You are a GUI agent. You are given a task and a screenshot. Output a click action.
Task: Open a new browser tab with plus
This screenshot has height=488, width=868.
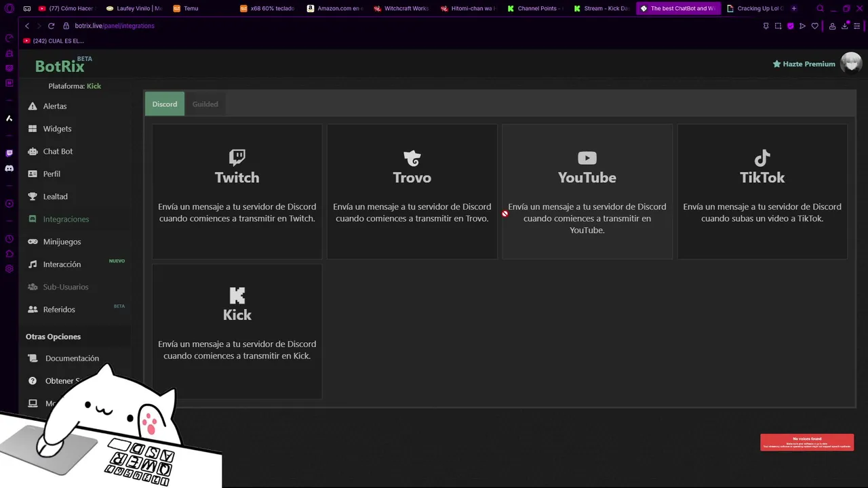coord(794,9)
